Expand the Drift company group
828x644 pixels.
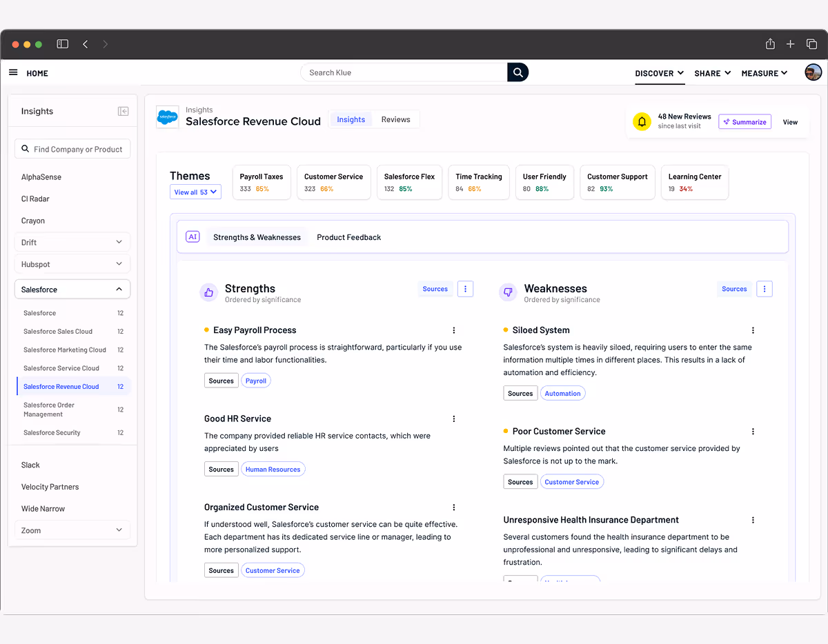coord(72,243)
